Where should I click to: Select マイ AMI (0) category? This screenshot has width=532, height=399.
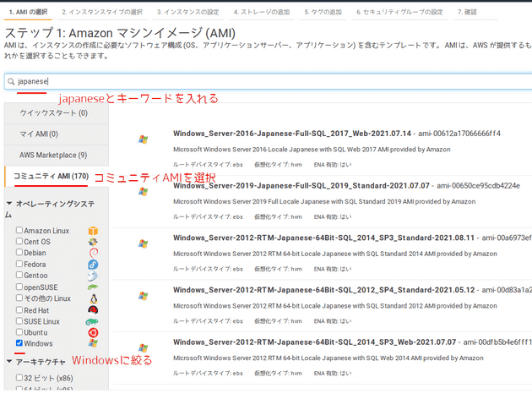(x=57, y=134)
